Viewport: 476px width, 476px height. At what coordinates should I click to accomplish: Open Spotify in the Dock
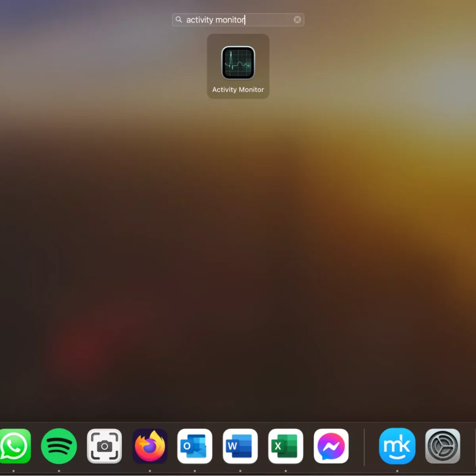pos(59,446)
